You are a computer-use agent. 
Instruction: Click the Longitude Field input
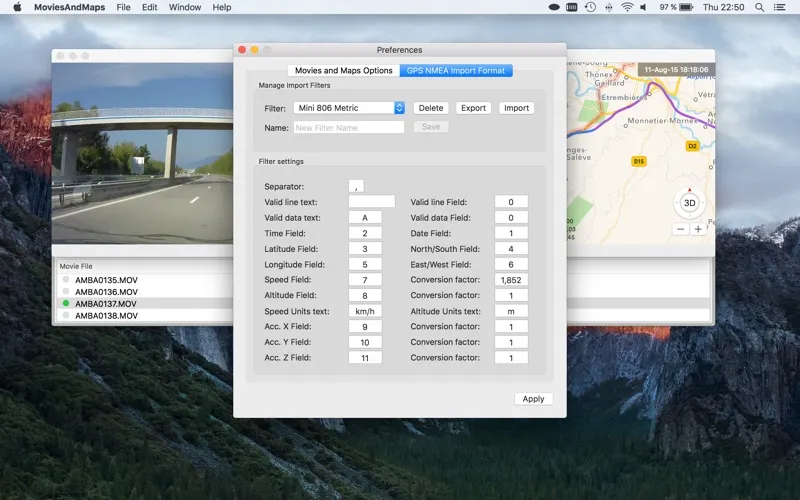click(x=365, y=264)
